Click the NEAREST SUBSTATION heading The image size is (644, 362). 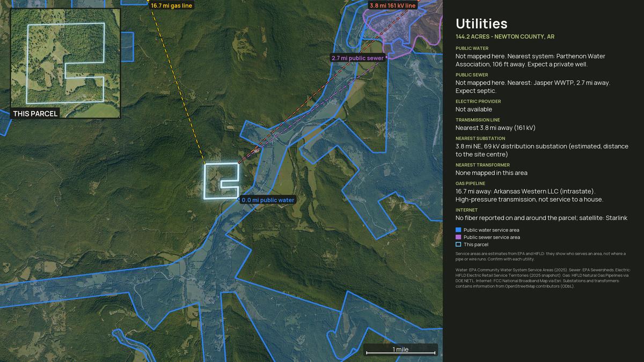pyautogui.click(x=480, y=138)
